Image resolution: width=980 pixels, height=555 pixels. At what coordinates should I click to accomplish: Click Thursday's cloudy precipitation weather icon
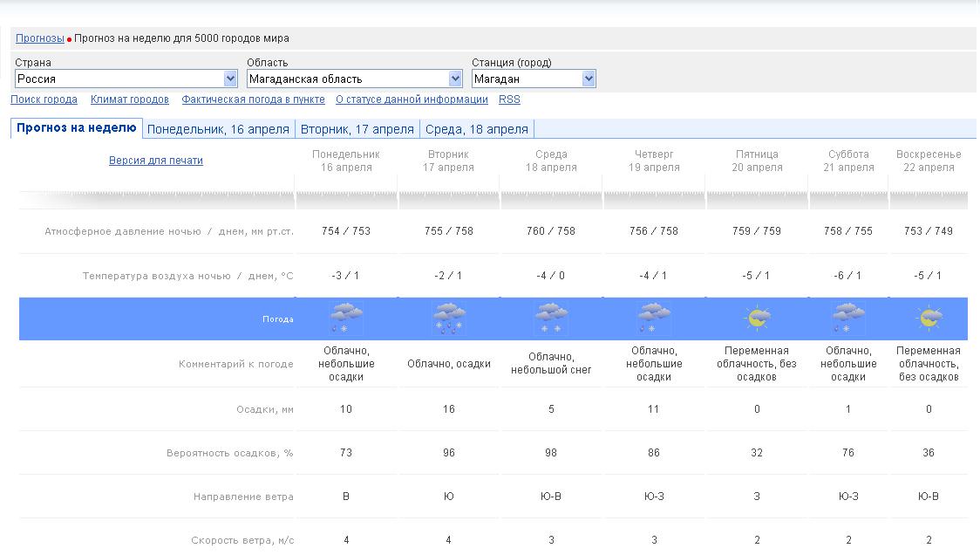[654, 319]
